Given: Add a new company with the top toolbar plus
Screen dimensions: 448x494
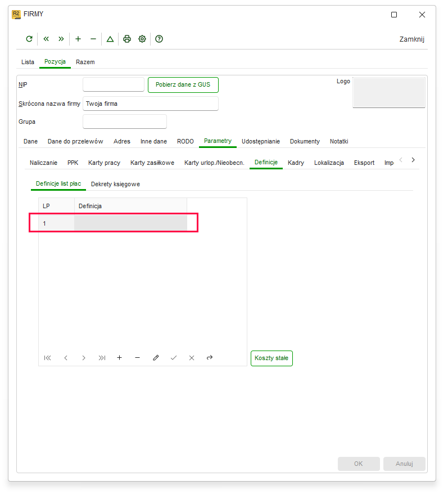Looking at the screenshot, I should click(x=78, y=39).
